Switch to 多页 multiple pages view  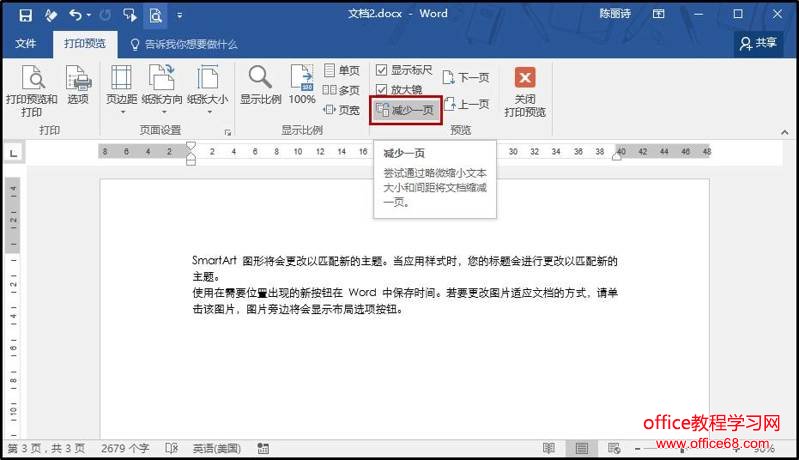[x=341, y=90]
